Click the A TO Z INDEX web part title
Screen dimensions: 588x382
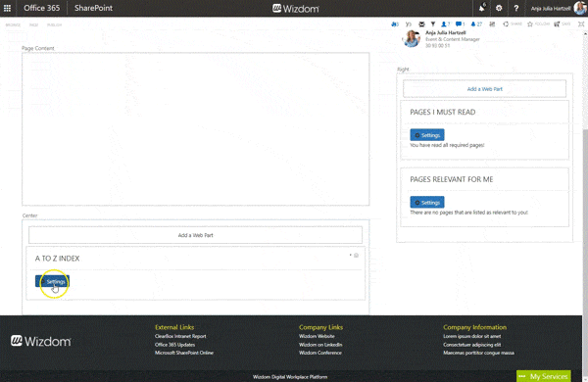(58, 259)
